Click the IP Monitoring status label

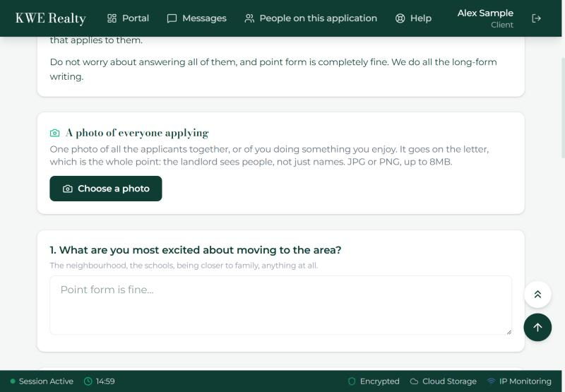(525, 381)
